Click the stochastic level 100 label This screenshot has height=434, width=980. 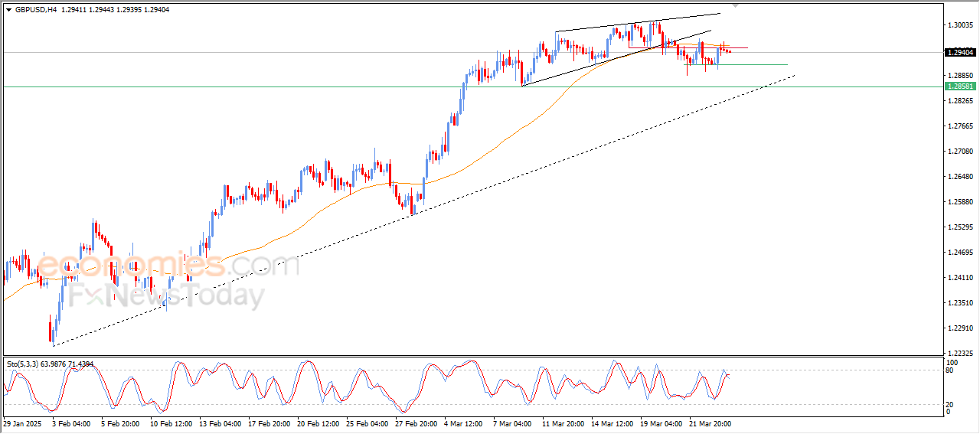(x=953, y=362)
